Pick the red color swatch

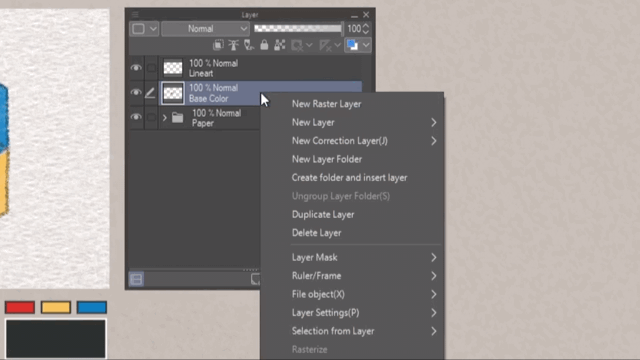(20, 307)
